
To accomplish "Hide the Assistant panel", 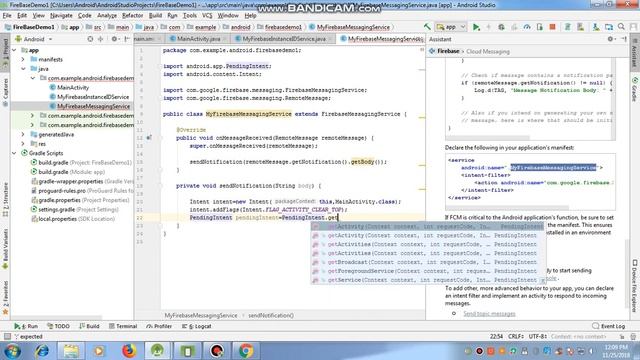I will [x=624, y=39].
